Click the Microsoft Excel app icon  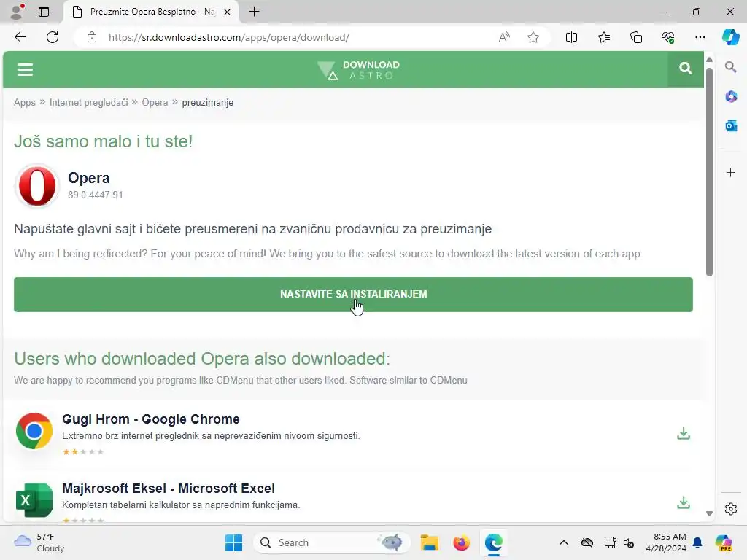click(x=34, y=500)
